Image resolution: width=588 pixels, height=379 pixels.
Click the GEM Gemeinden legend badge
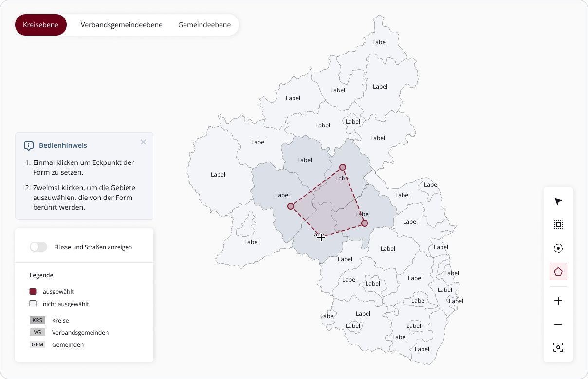pos(37,345)
